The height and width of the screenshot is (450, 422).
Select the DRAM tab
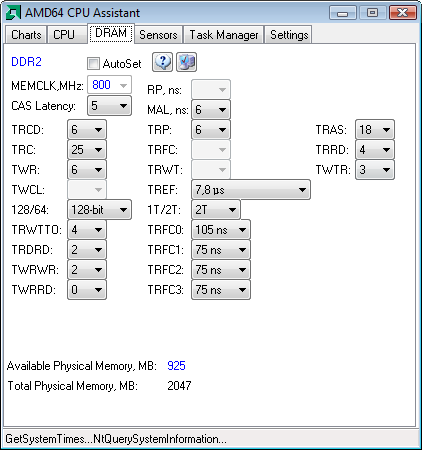coord(111,33)
